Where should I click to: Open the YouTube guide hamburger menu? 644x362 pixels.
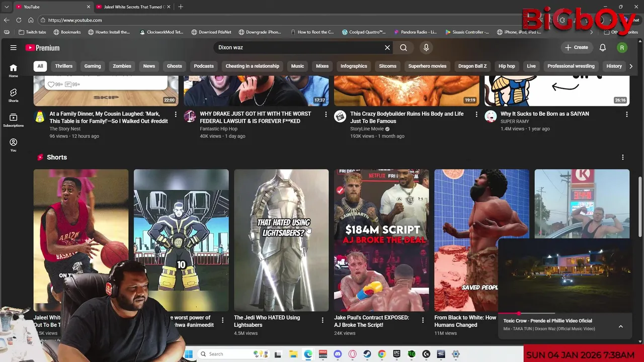[14, 48]
